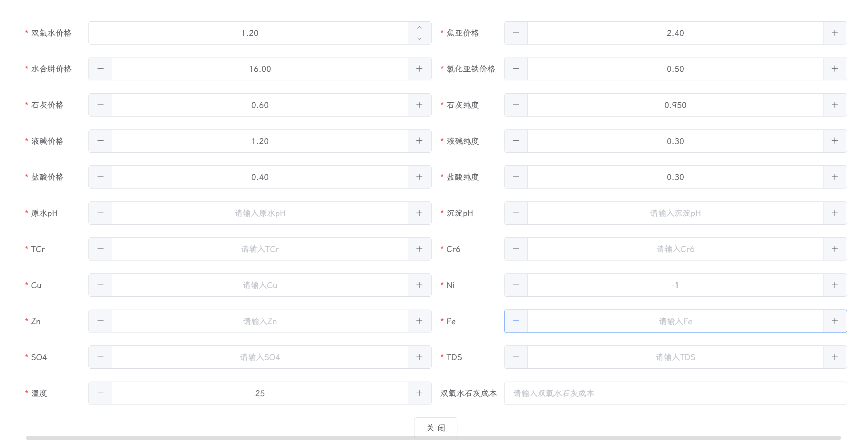Increase 焦亚价格 with the plus button
Screen dimensions: 868x440
tap(834, 33)
